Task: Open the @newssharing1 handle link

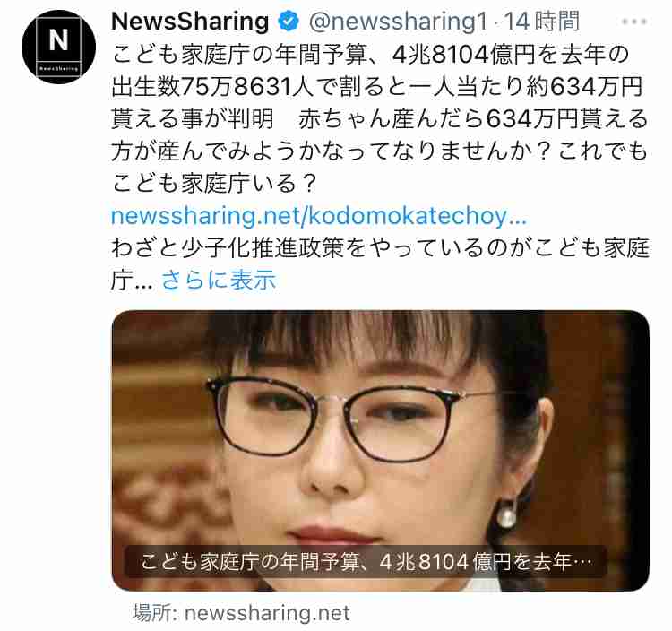Action: (x=398, y=22)
